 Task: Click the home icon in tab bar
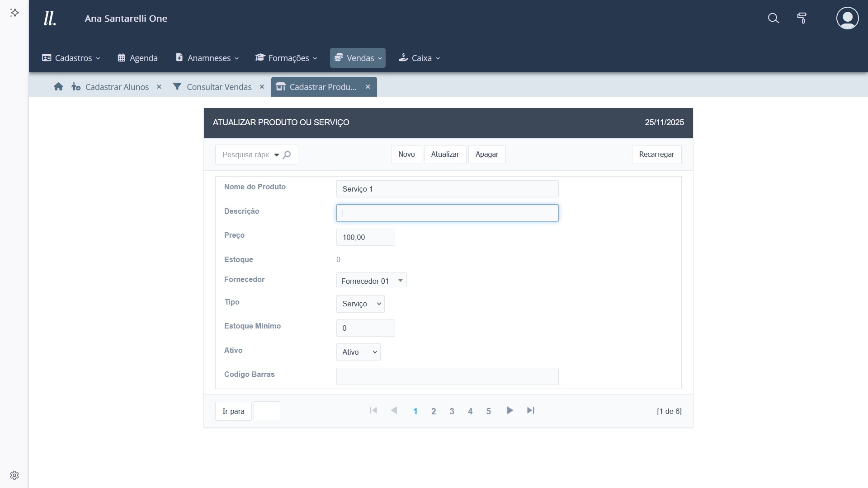58,87
